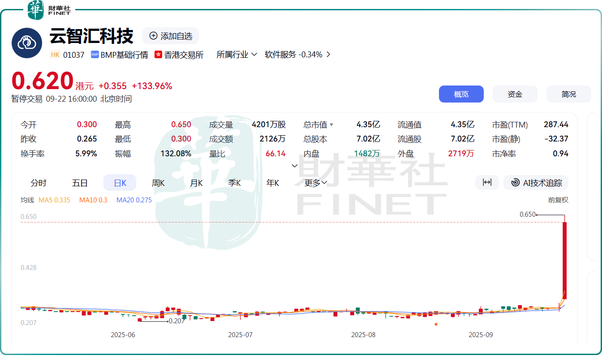Click the 外盘 value 2719万
This screenshot has height=364, width=602.
tap(461, 154)
